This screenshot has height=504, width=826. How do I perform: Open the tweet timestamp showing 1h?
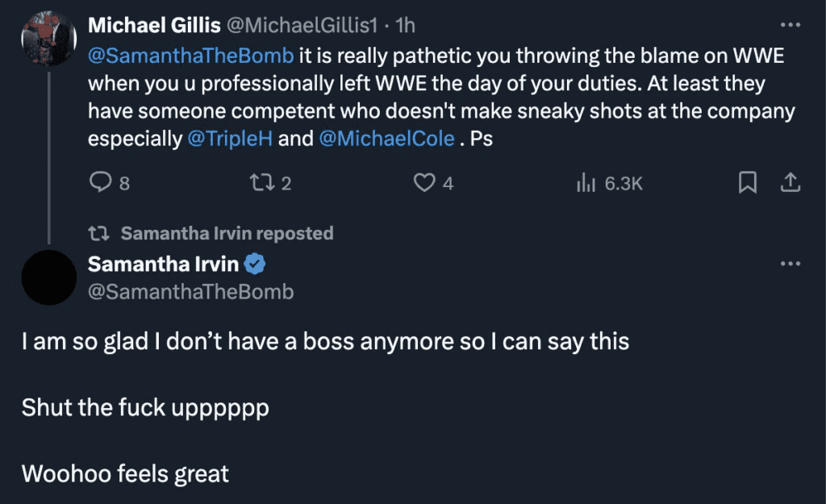pos(405,24)
